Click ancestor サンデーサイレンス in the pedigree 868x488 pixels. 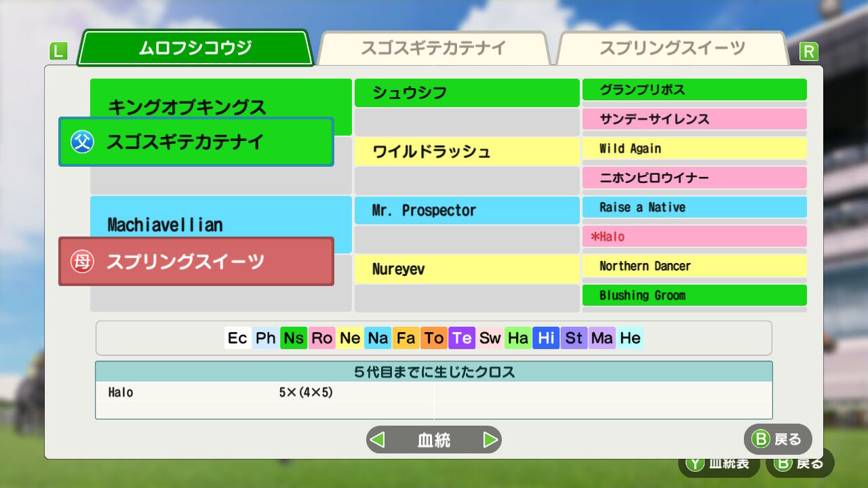pos(694,119)
